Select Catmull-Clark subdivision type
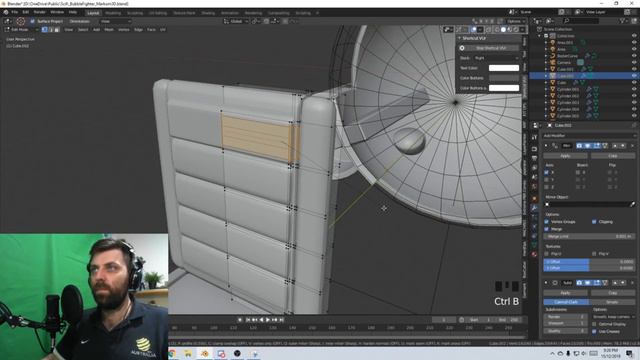The width and height of the screenshot is (640, 360). pyautogui.click(x=566, y=302)
